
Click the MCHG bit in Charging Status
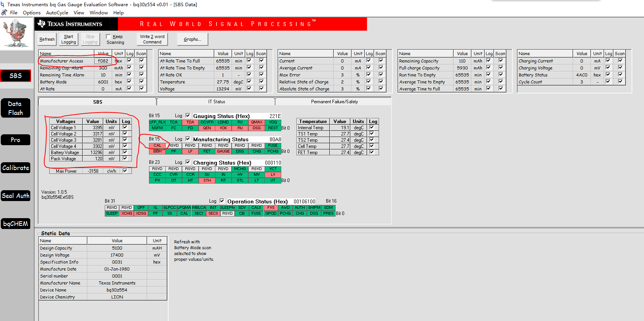[240, 169]
